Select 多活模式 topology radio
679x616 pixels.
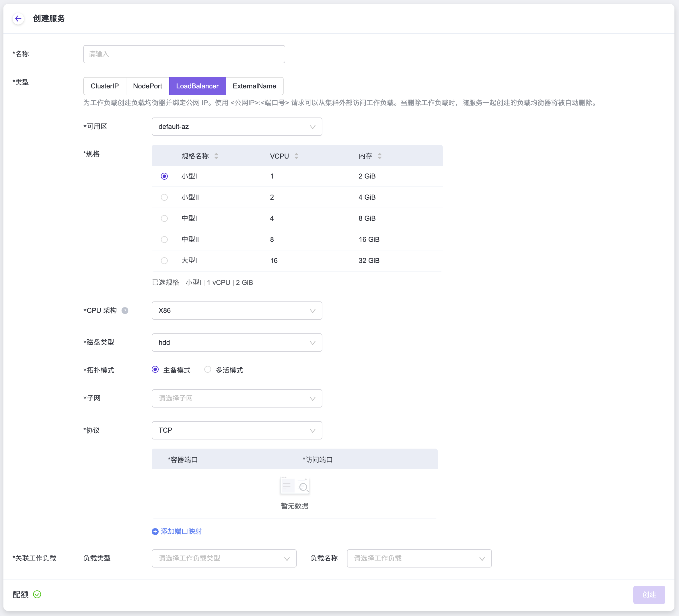click(207, 370)
